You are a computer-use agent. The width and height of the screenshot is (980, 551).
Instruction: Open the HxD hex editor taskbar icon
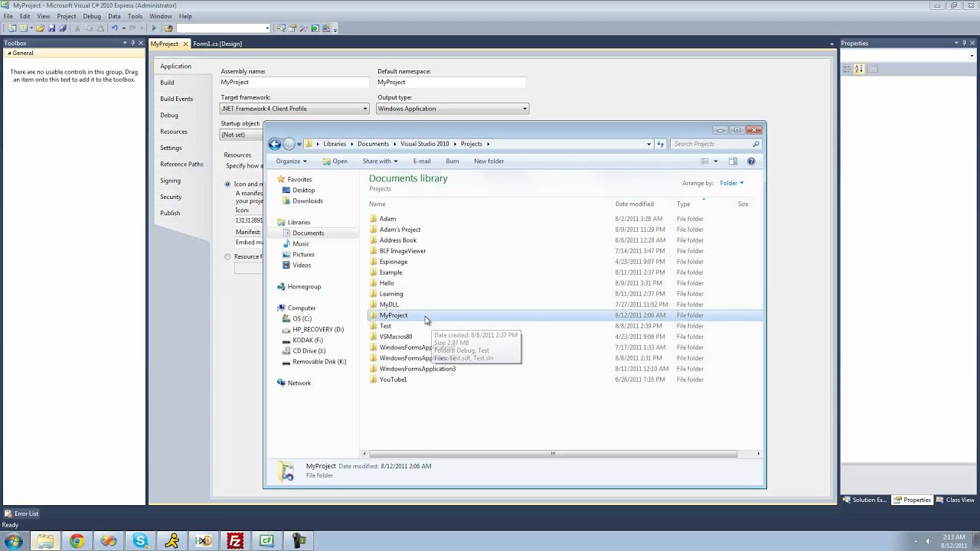click(x=204, y=541)
